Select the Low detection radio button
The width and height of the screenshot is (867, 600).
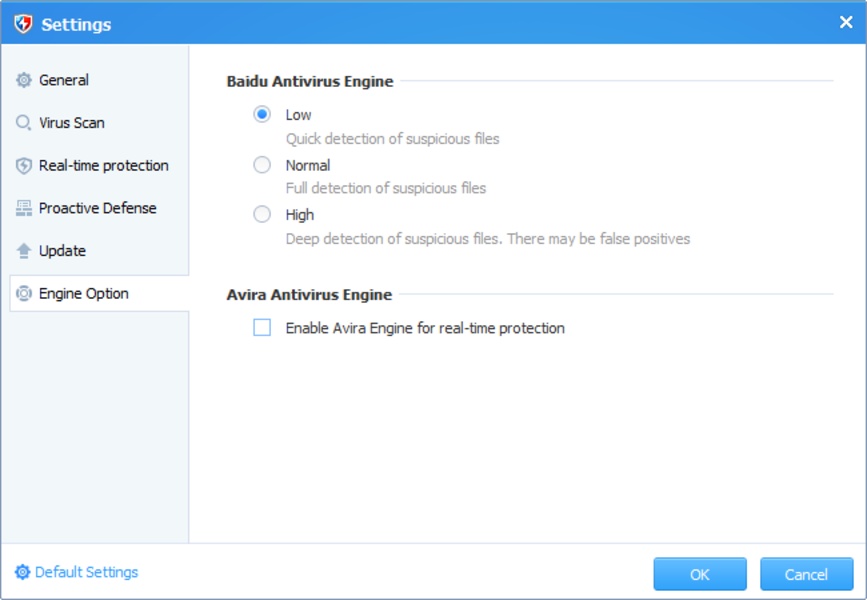pos(262,115)
